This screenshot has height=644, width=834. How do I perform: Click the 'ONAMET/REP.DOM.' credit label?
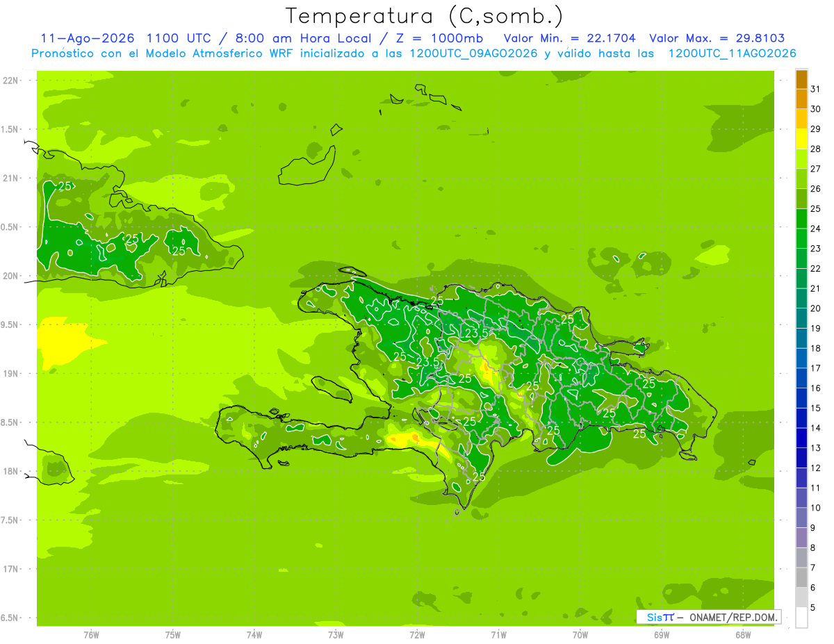click(x=733, y=617)
